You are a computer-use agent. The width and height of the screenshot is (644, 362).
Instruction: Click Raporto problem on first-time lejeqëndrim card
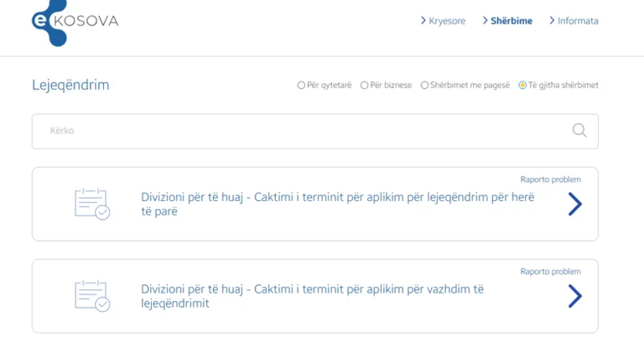(x=550, y=179)
